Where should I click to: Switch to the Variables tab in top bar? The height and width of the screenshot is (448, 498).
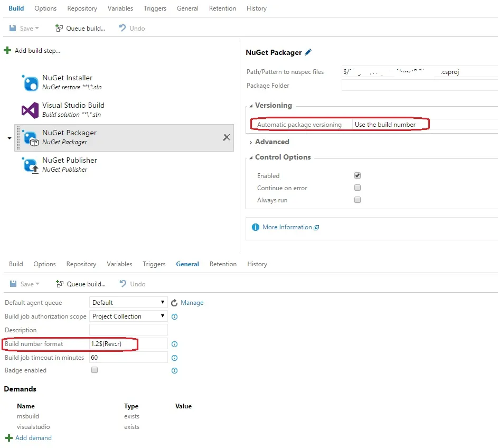pos(120,8)
